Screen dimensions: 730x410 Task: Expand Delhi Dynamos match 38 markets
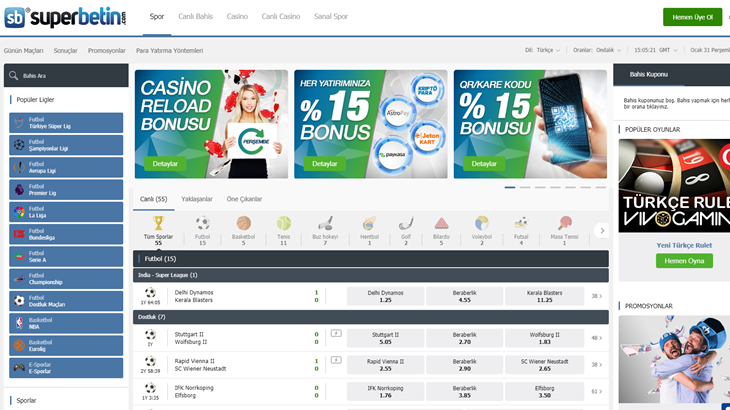point(597,296)
